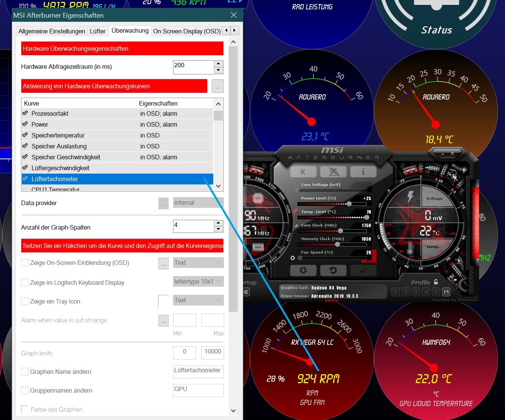Close the MSI Afterburner Eigenschaften dialog
The height and width of the screenshot is (420, 505).
(x=234, y=15)
